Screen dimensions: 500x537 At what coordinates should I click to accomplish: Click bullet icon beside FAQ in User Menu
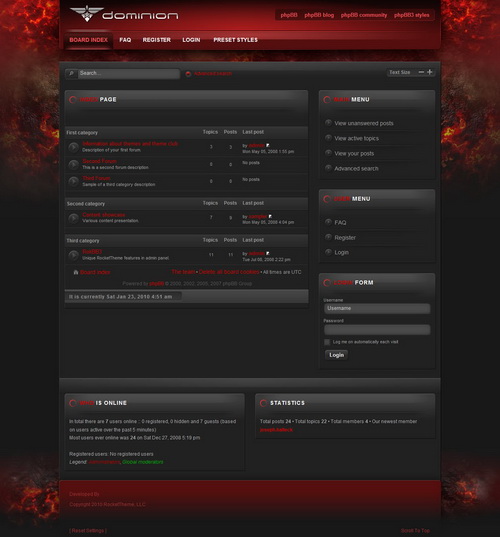328,222
